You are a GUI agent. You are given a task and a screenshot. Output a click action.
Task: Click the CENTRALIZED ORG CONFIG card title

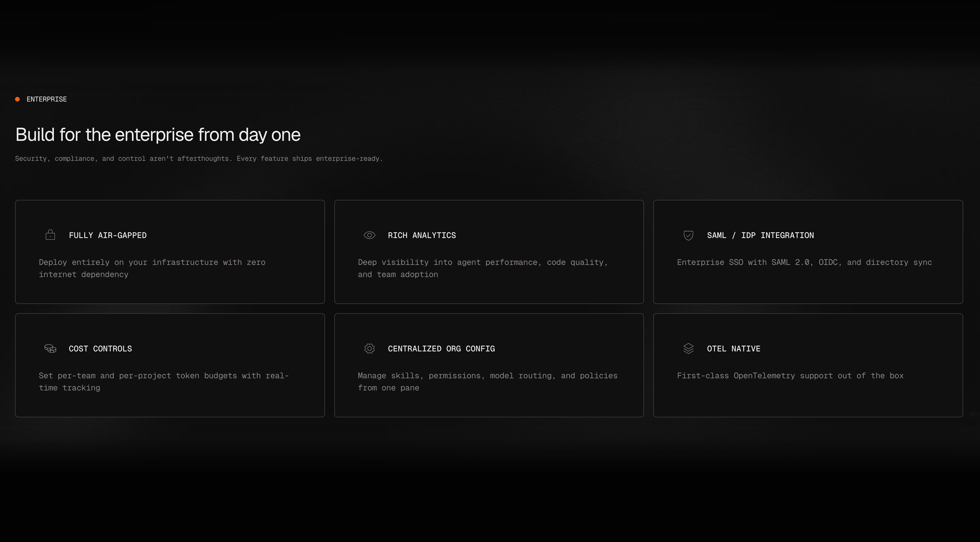click(441, 349)
